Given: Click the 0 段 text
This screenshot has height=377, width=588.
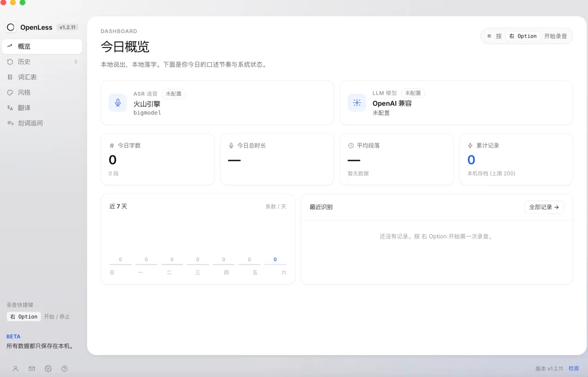Looking at the screenshot, I should click(114, 173).
